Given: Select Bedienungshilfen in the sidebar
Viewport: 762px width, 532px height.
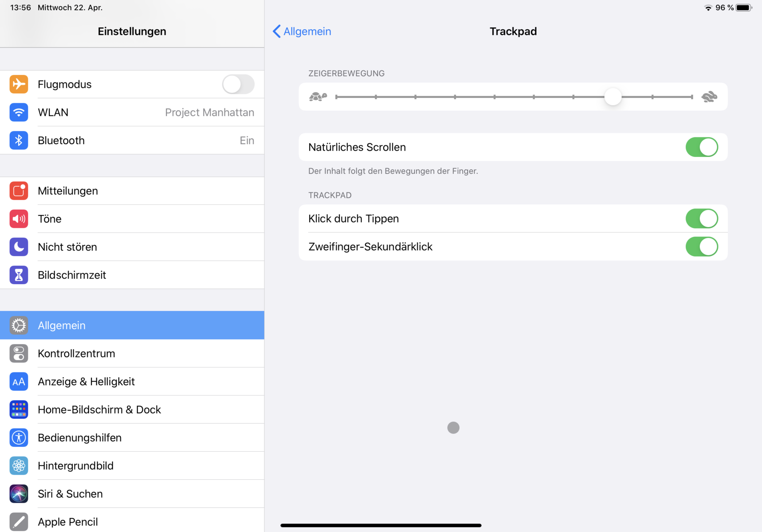Looking at the screenshot, I should coord(80,438).
